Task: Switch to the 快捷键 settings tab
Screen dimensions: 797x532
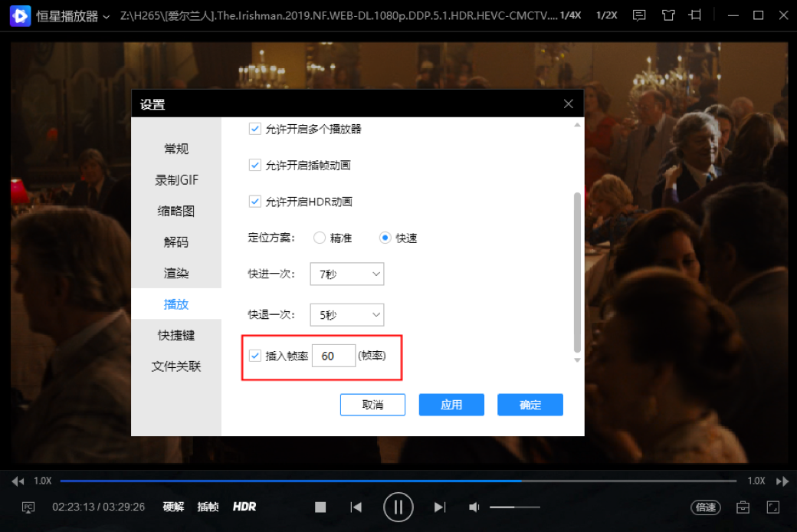Action: [x=176, y=335]
